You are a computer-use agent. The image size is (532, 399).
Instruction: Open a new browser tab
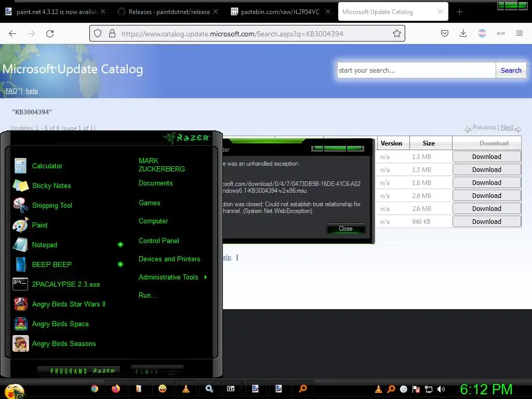coord(459,12)
